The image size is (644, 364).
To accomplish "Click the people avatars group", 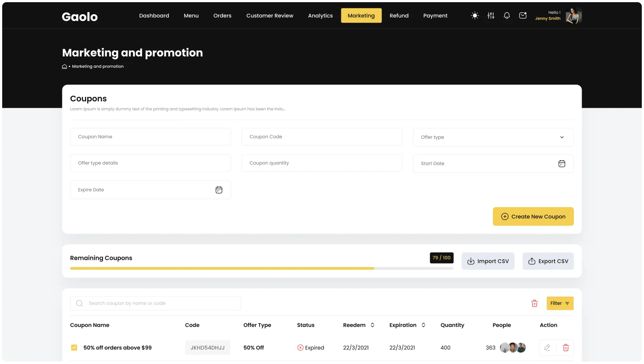I will tap(513, 348).
